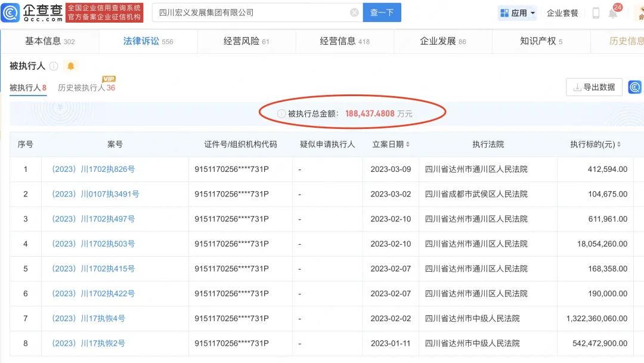The image size is (644, 363).
Task: Open case link （2023）川1702执826号
Action: pyautogui.click(x=93, y=170)
